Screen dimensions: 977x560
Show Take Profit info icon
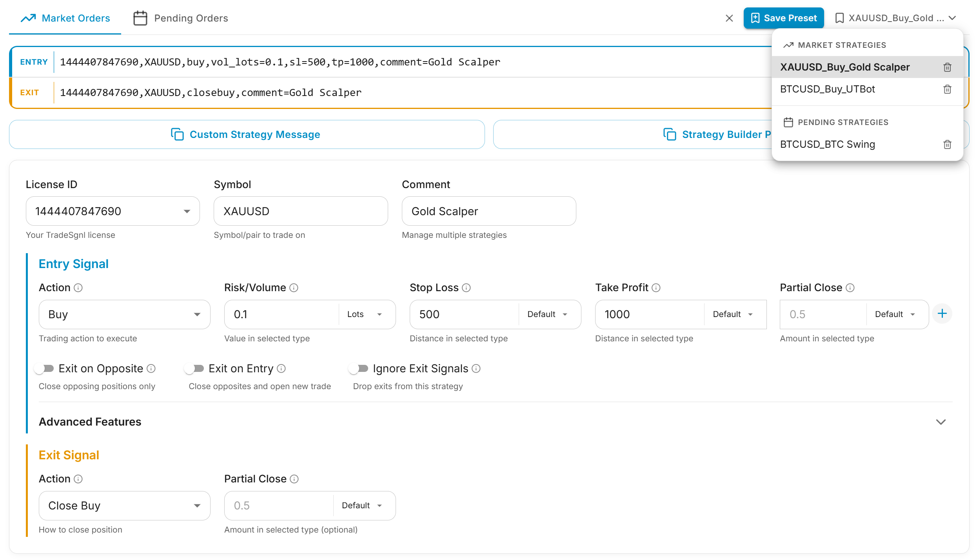[x=656, y=288]
